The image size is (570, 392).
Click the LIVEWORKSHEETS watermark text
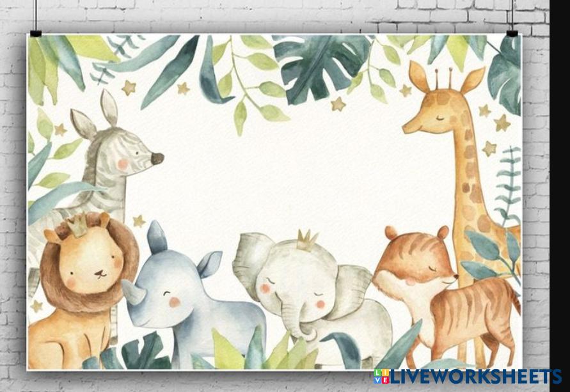pos(477,377)
